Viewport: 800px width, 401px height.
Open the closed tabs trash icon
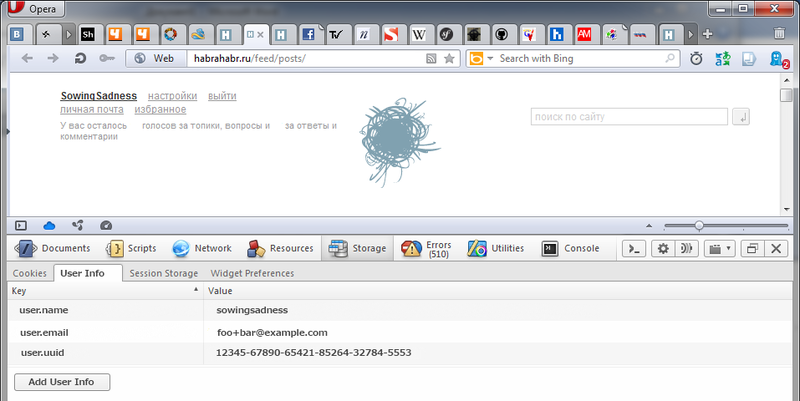(x=779, y=33)
